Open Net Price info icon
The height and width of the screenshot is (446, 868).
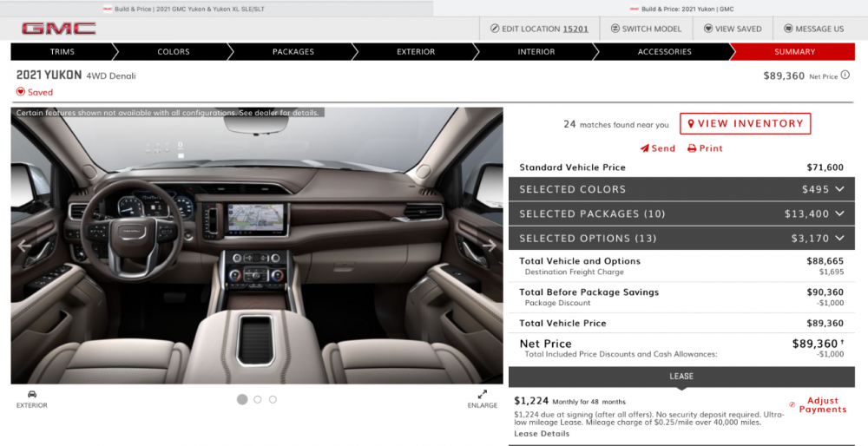coord(845,75)
